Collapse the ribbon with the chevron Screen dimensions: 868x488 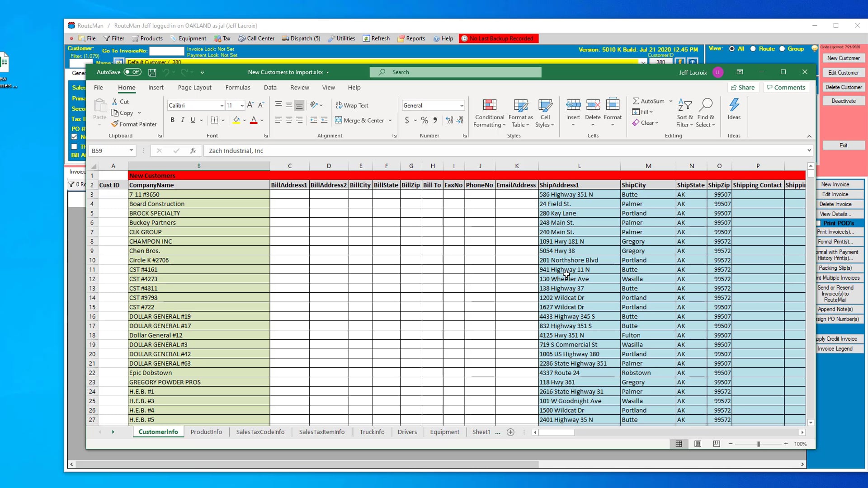point(809,136)
